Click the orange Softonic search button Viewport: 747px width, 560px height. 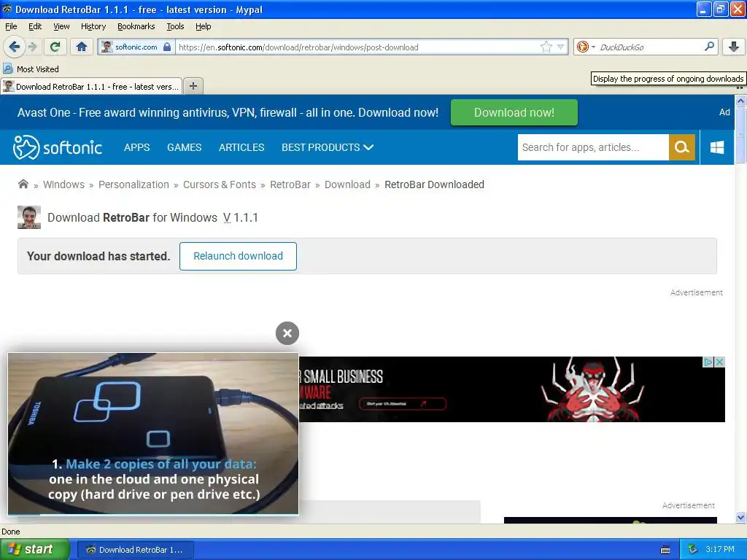point(682,147)
